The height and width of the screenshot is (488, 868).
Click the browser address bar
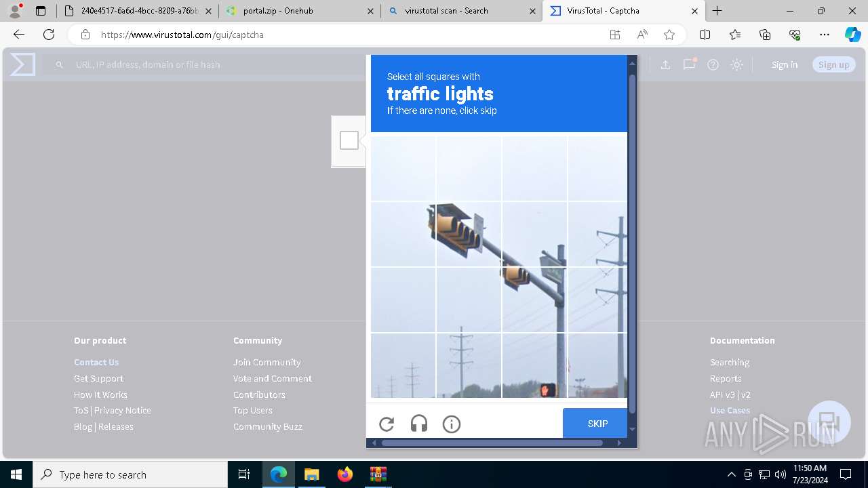[x=339, y=35]
